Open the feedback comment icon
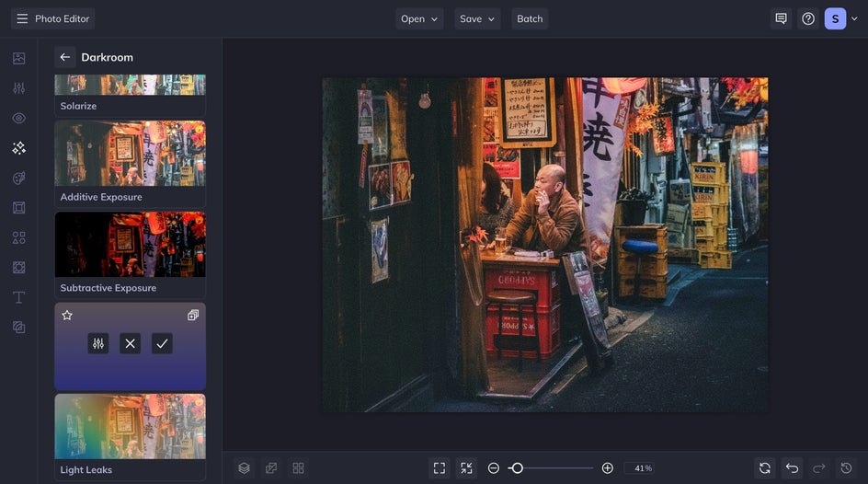868x484 pixels. tap(781, 18)
